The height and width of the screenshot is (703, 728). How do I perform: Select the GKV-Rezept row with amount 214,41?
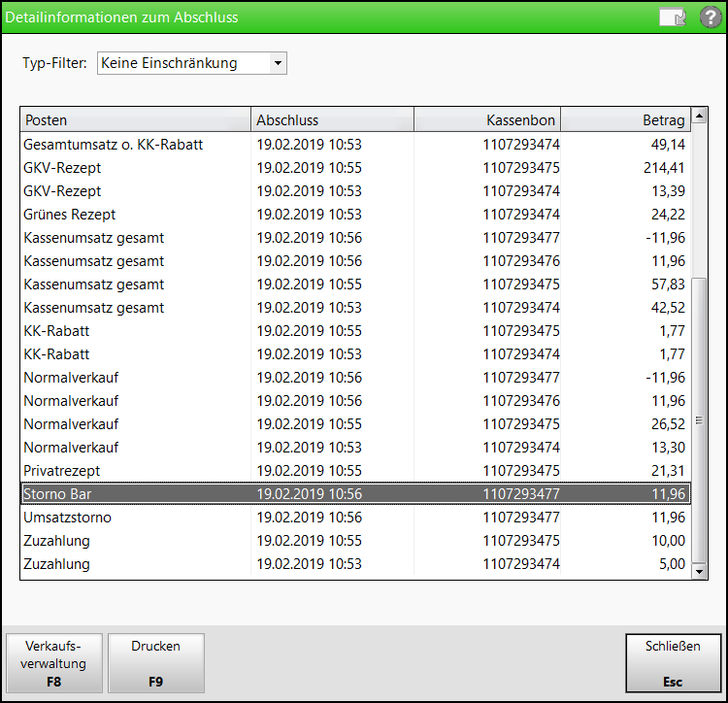click(355, 168)
